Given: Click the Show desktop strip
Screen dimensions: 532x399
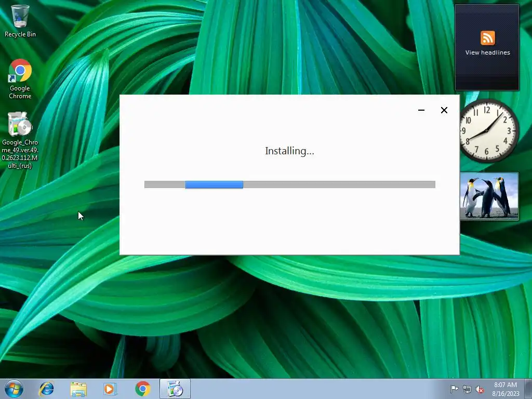Looking at the screenshot, I should click(528, 389).
